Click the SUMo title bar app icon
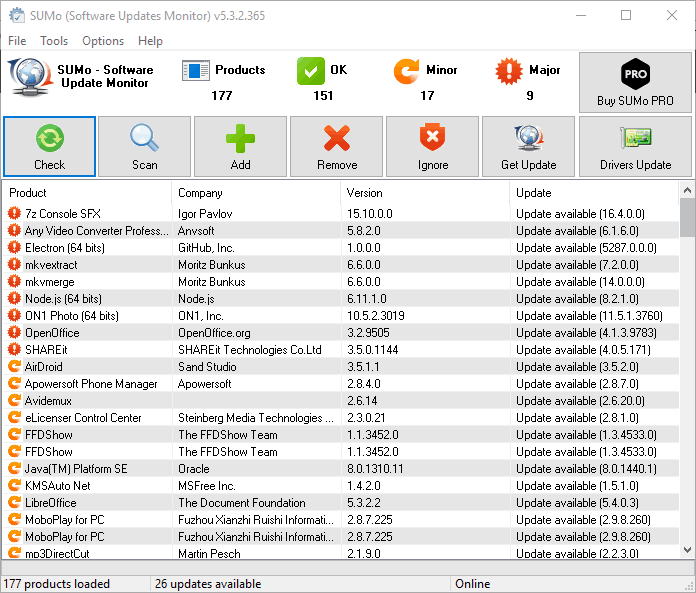This screenshot has height=593, width=696. click(17, 15)
